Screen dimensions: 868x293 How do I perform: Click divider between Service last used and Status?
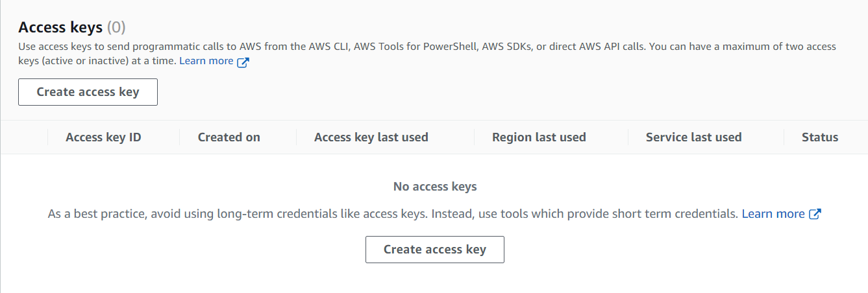pyautogui.click(x=784, y=137)
